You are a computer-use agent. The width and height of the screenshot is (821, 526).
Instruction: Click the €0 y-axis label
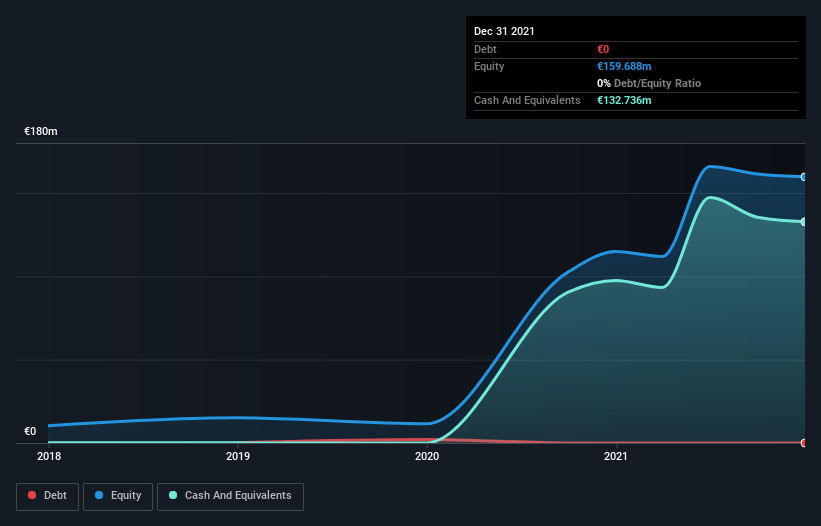[x=30, y=431]
